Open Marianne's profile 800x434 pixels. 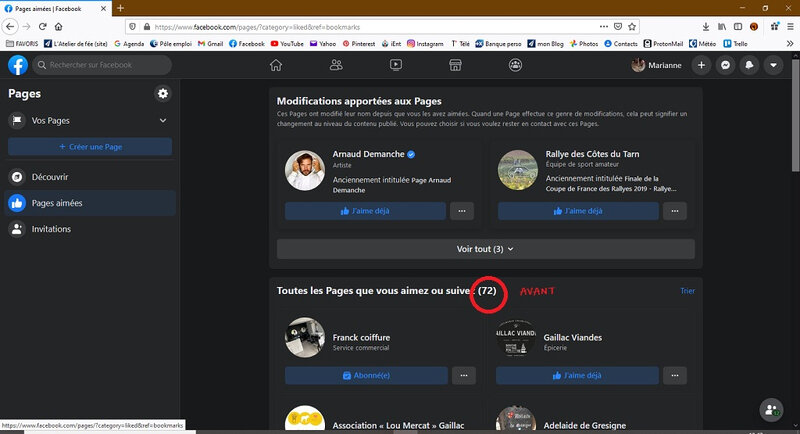click(x=657, y=65)
